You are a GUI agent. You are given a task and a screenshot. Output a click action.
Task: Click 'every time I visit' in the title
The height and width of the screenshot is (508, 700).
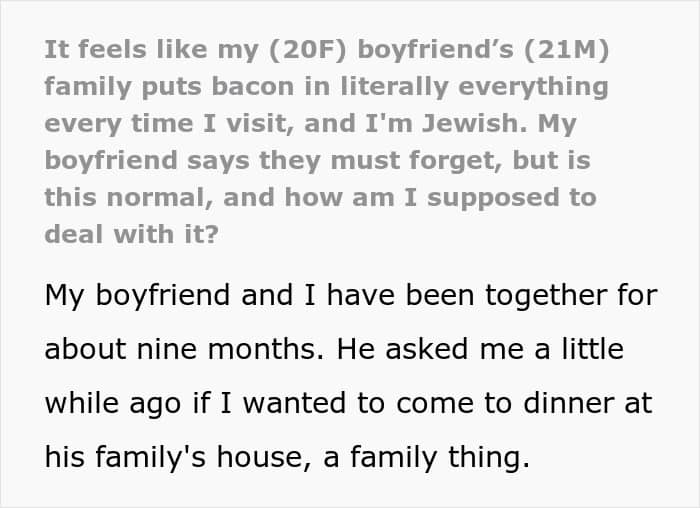tap(169, 124)
